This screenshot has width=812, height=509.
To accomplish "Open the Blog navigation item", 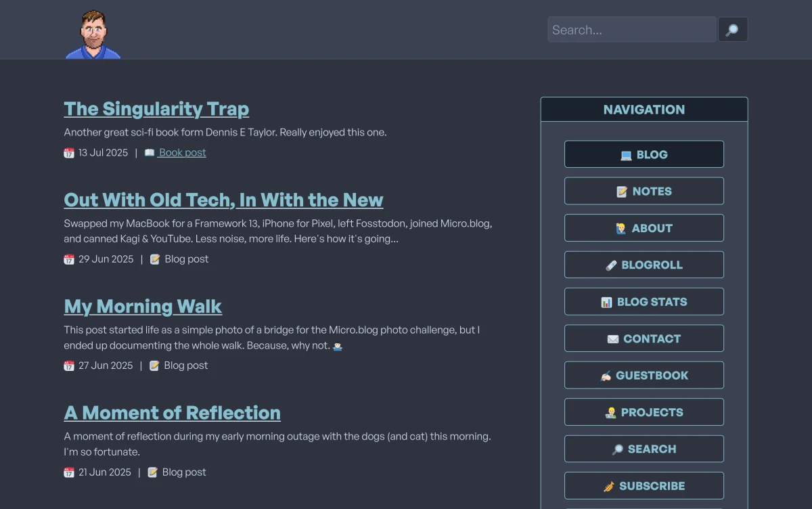I will pos(644,154).
